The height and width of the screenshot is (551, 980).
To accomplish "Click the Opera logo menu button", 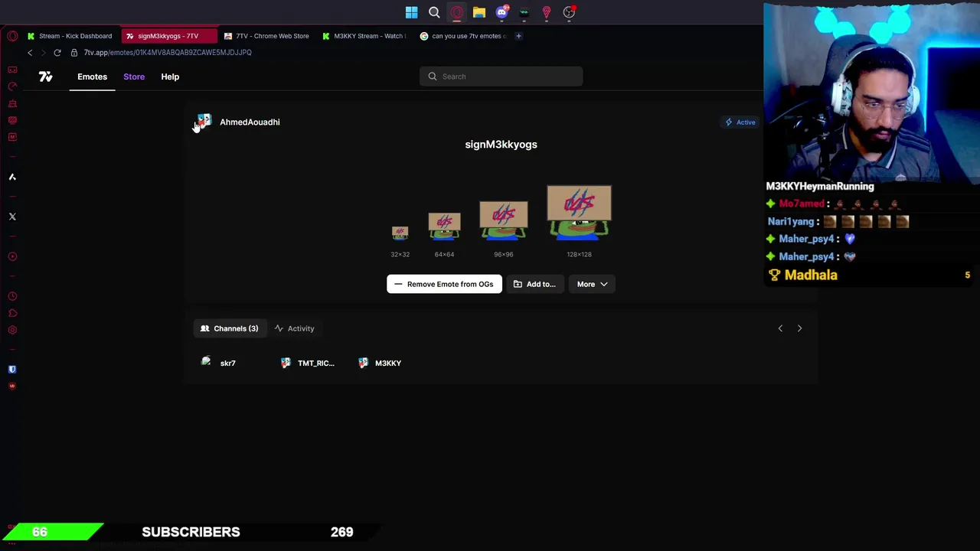I will pyautogui.click(x=12, y=36).
